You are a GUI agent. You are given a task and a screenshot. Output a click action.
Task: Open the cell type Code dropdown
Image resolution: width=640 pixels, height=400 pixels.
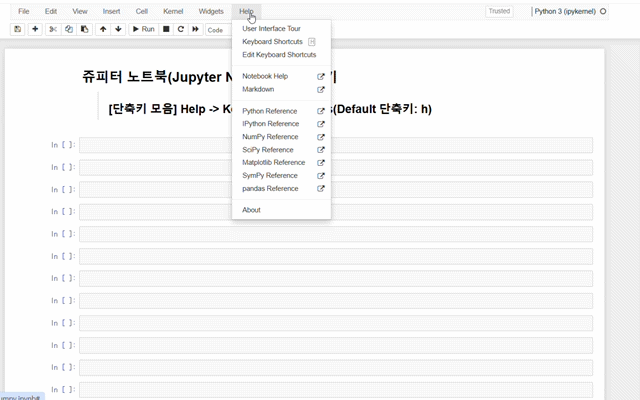pos(219,30)
